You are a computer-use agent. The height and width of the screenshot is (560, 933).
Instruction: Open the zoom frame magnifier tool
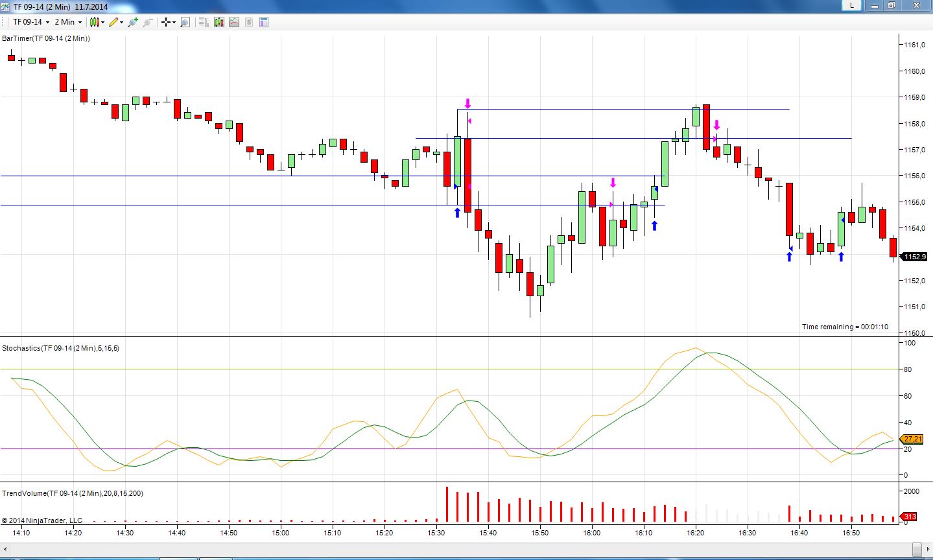click(185, 22)
